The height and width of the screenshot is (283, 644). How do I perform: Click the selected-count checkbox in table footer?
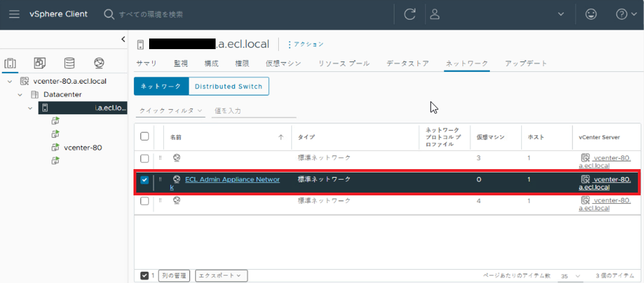(145, 275)
